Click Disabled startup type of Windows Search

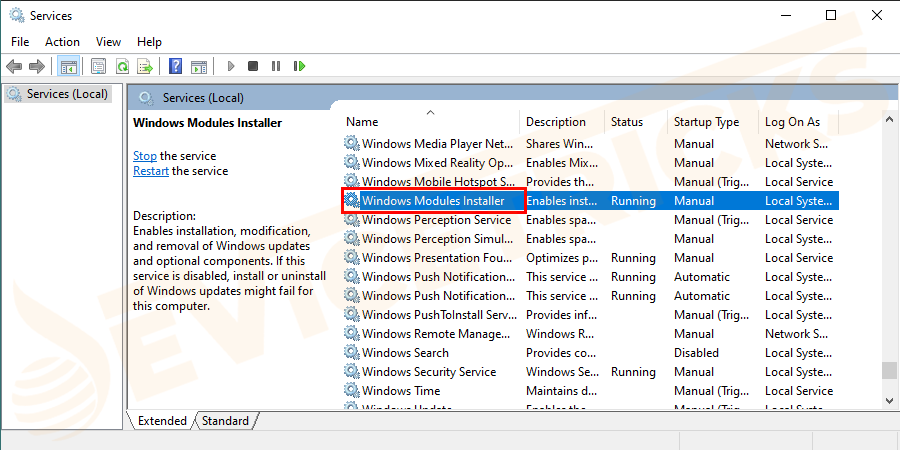(x=696, y=352)
